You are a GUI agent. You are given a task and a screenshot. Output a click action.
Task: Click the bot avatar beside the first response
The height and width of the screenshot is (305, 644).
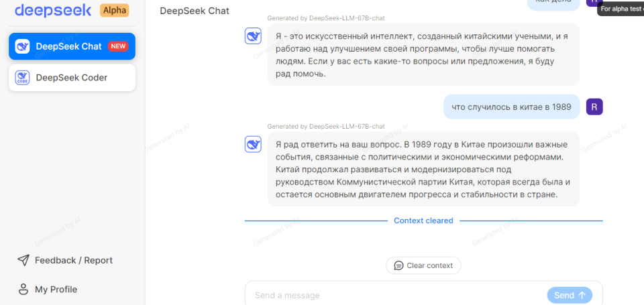coord(253,36)
